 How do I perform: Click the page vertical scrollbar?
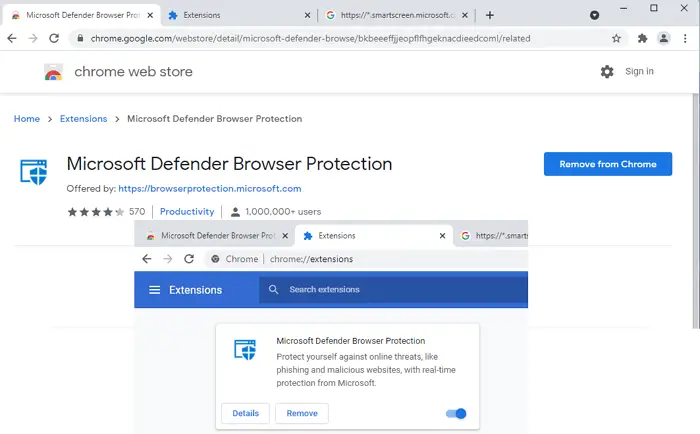(697, 211)
